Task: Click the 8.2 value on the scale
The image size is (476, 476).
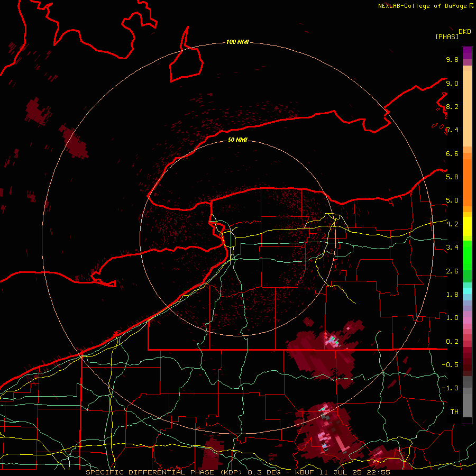Action: (452, 106)
